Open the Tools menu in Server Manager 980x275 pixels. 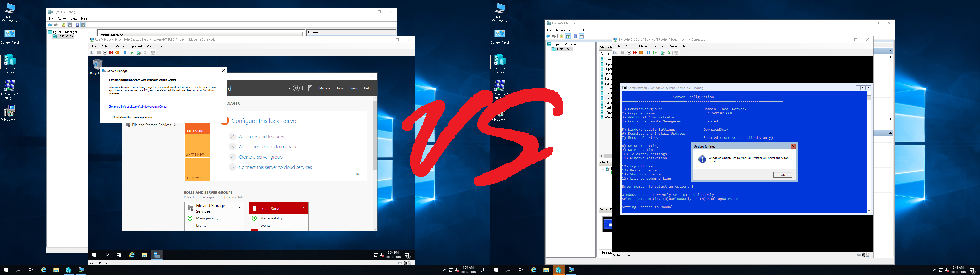340,88
